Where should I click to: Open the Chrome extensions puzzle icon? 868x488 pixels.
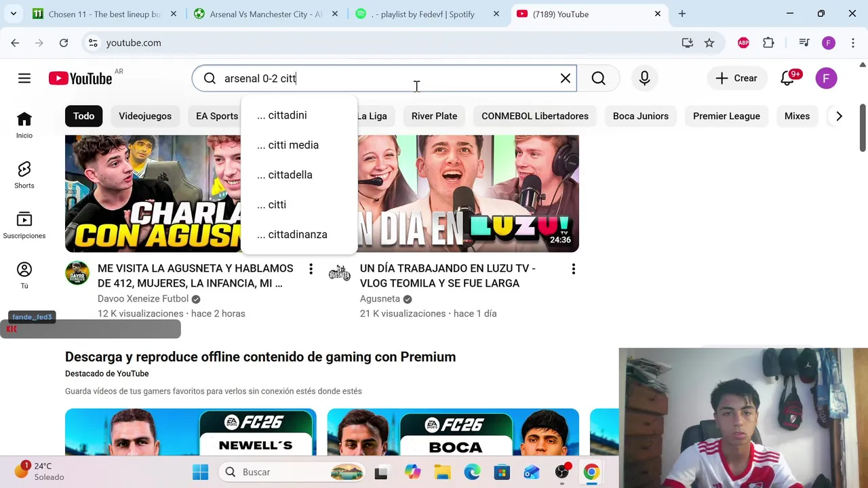point(768,43)
